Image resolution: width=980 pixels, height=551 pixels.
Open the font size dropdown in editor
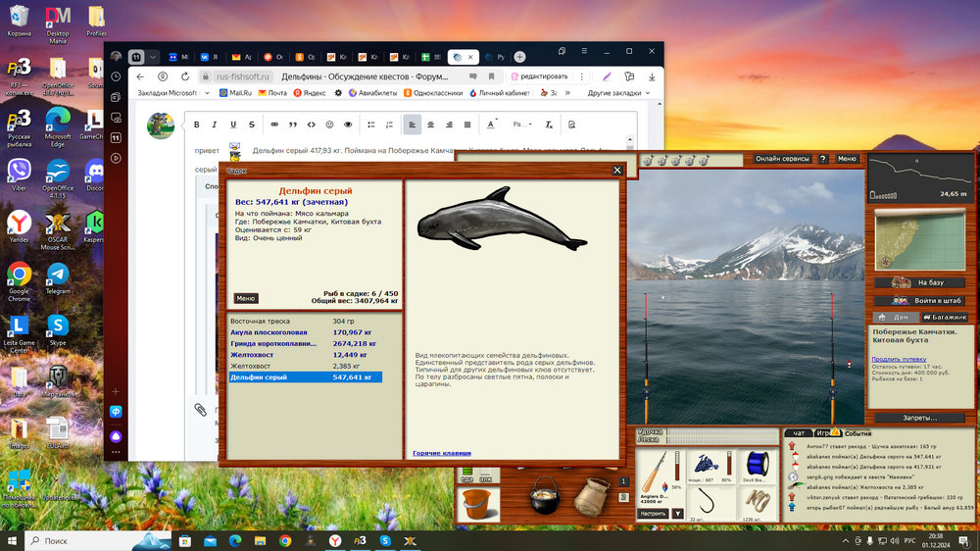tap(522, 125)
